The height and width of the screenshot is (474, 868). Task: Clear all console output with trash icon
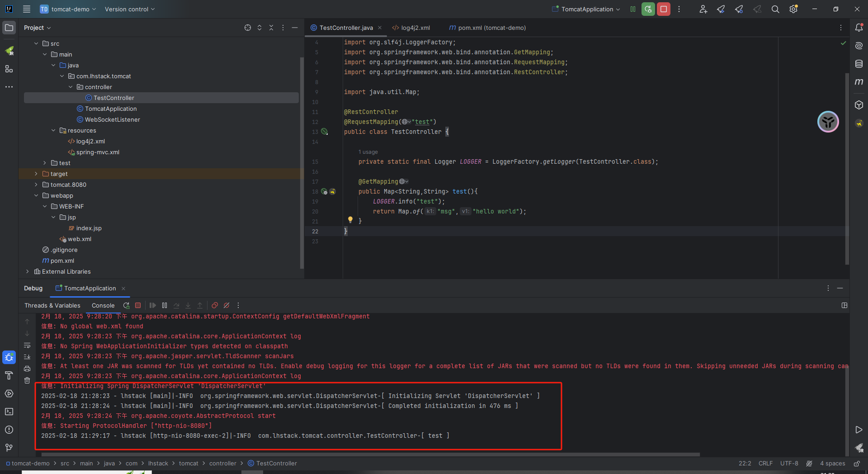(x=27, y=380)
